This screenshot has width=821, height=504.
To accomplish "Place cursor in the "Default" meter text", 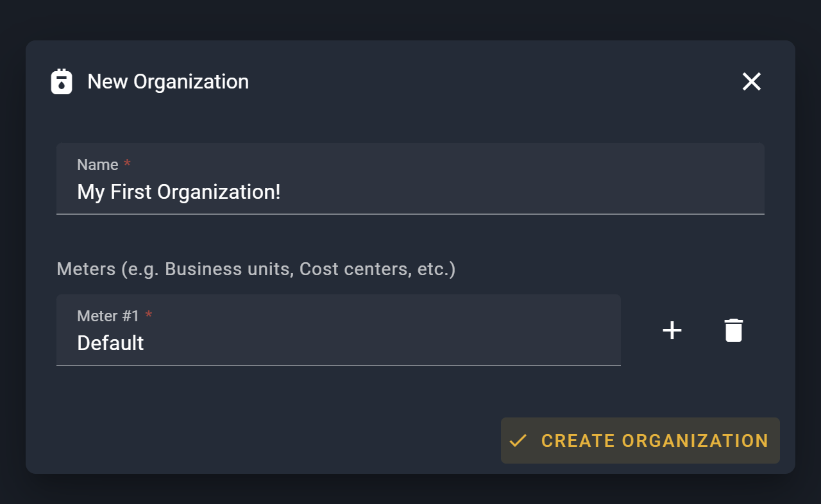I will [x=110, y=343].
